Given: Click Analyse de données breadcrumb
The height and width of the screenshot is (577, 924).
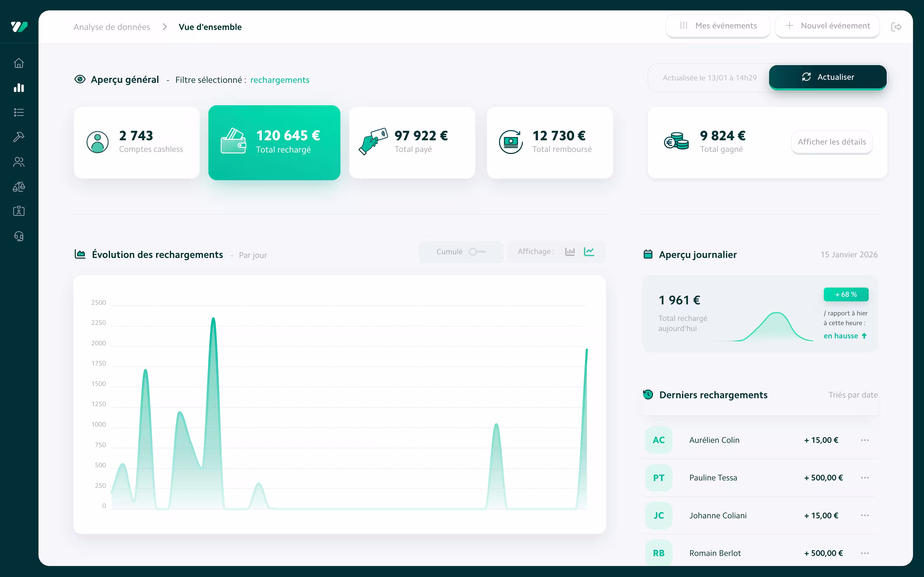Looking at the screenshot, I should (x=112, y=27).
